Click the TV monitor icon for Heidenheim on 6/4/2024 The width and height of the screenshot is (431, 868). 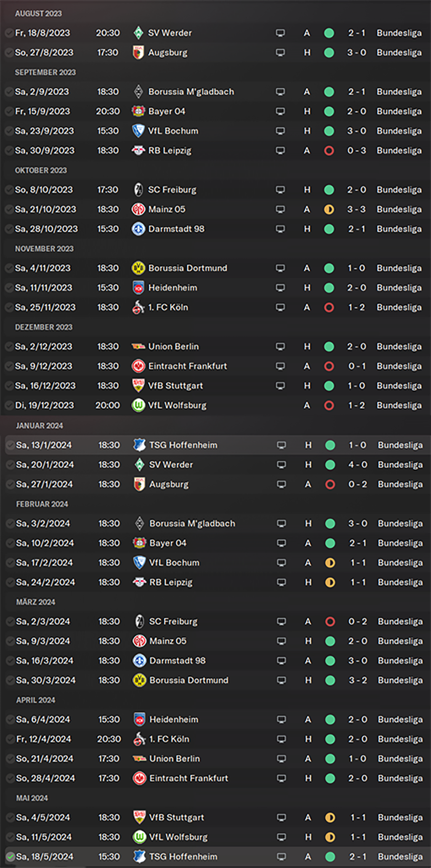[x=282, y=720]
